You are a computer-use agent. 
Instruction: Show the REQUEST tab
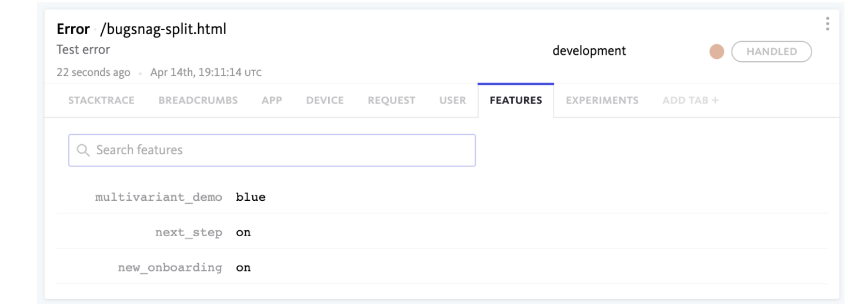[x=392, y=100]
